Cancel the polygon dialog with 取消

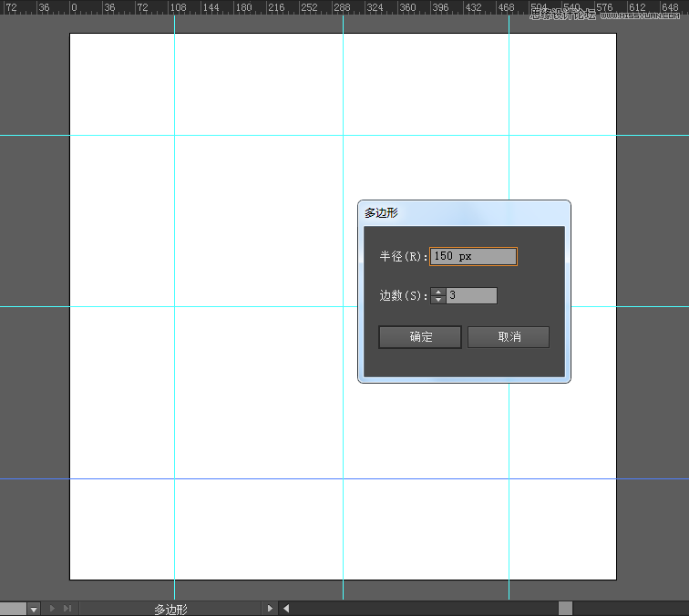509,337
